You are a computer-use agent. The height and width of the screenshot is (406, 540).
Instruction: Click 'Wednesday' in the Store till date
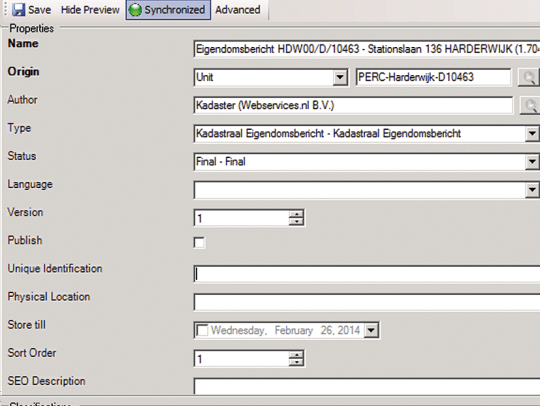(x=239, y=331)
